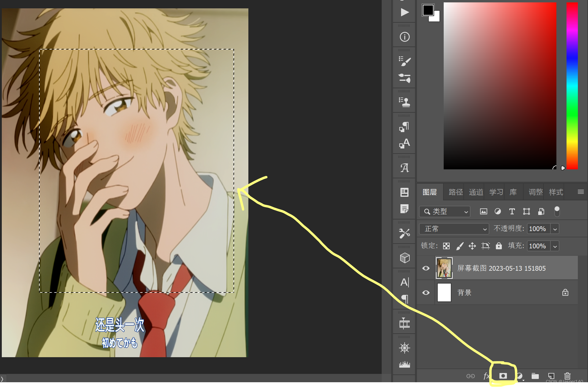Toggle filter for smart objects

pos(541,211)
